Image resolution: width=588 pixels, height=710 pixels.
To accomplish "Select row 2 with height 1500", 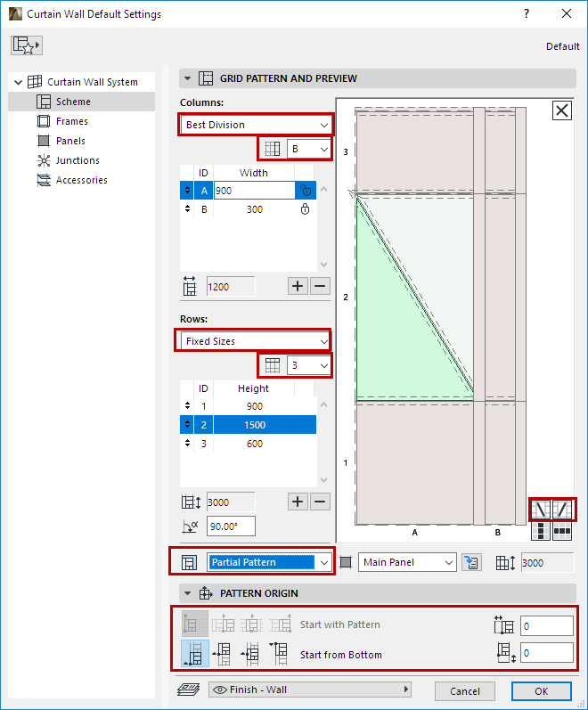I will (248, 425).
